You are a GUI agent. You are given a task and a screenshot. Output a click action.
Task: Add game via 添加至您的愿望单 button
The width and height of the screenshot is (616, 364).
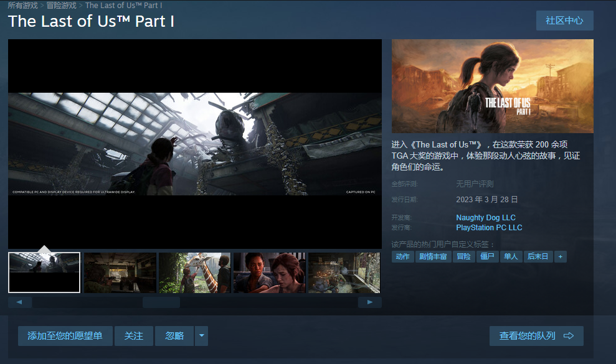tap(65, 336)
